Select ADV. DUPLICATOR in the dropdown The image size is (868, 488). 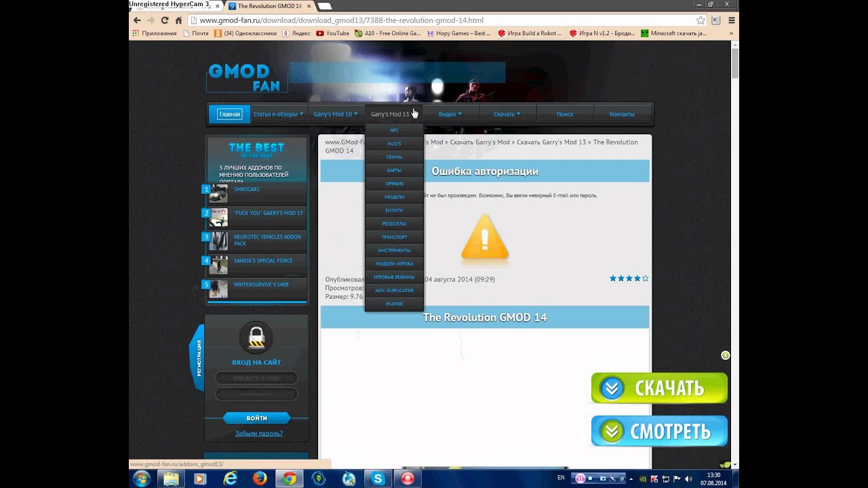point(394,290)
